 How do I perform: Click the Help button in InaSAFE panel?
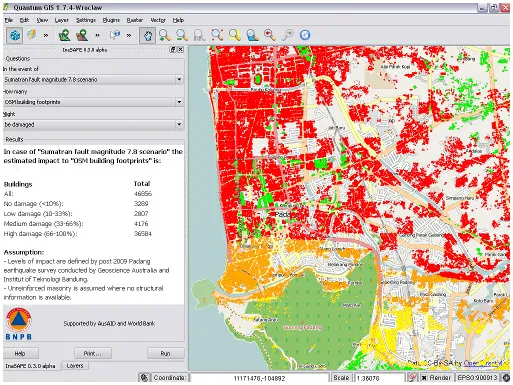20,353
